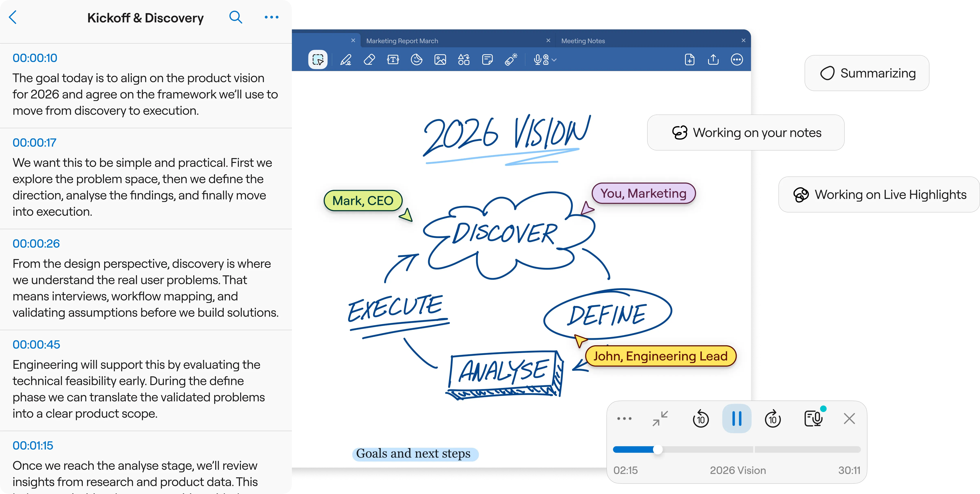
Task: Open the notebook more options menu
Action: click(737, 60)
